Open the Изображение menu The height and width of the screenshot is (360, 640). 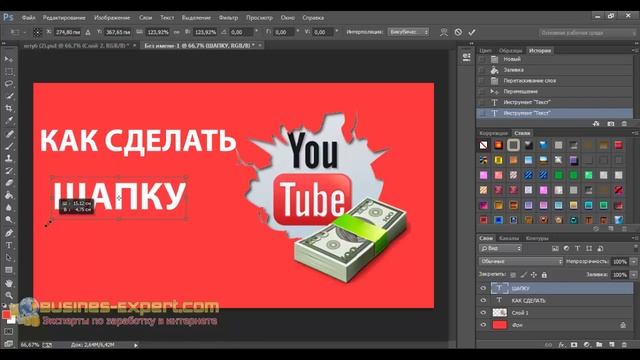[112, 18]
